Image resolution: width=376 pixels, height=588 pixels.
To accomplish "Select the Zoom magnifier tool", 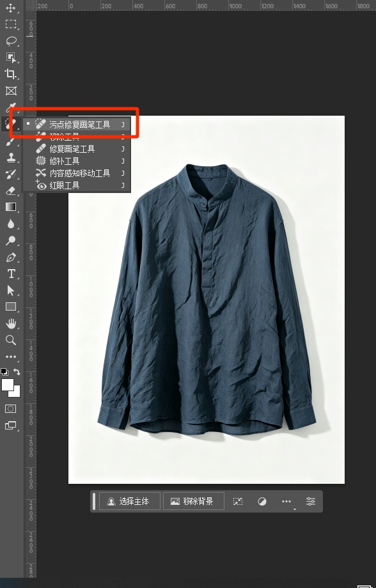I will click(x=10, y=340).
